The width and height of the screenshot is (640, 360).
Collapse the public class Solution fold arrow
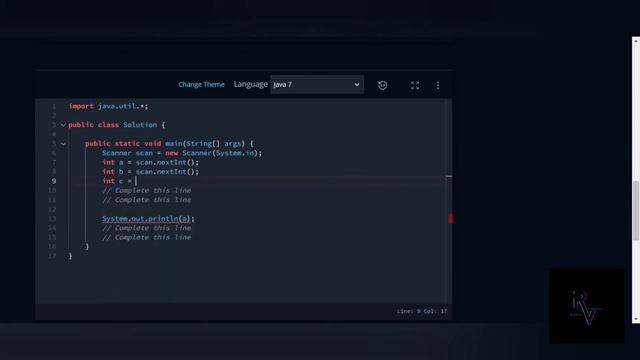click(x=63, y=125)
